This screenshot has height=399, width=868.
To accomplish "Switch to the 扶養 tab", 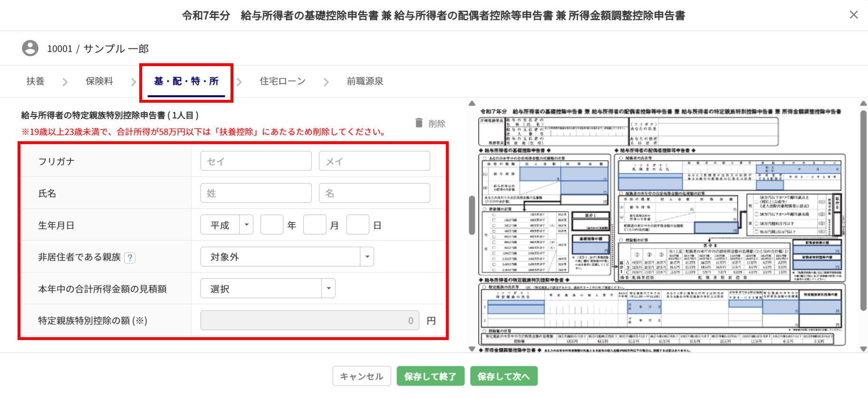I will tap(35, 81).
